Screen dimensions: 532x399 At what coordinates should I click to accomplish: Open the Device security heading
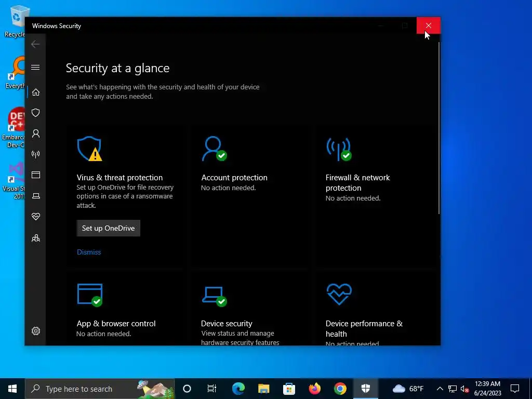(x=227, y=324)
